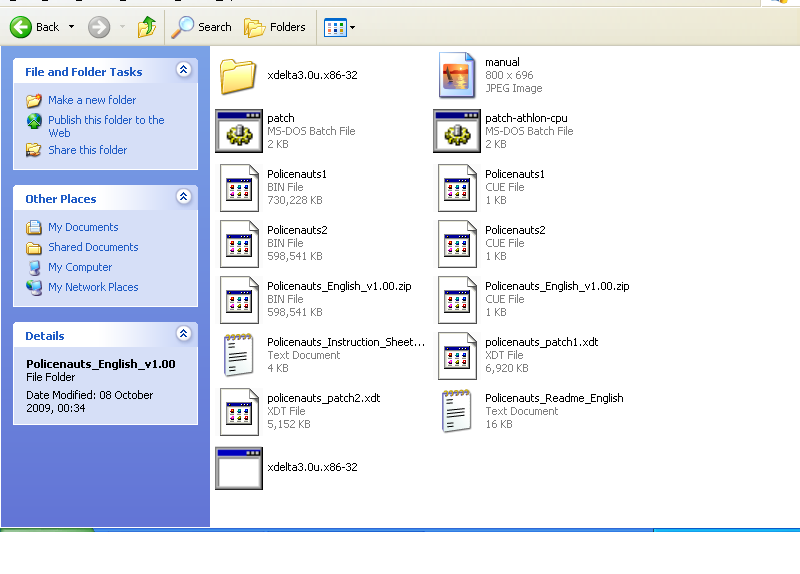
Task: Toggle the Folders pane button
Action: click(274, 27)
